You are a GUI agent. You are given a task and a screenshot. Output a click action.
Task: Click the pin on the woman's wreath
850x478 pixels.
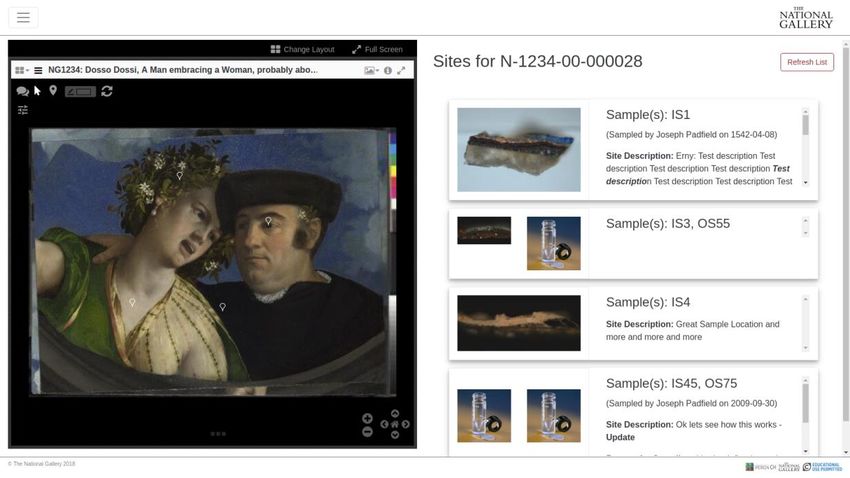[x=179, y=176]
